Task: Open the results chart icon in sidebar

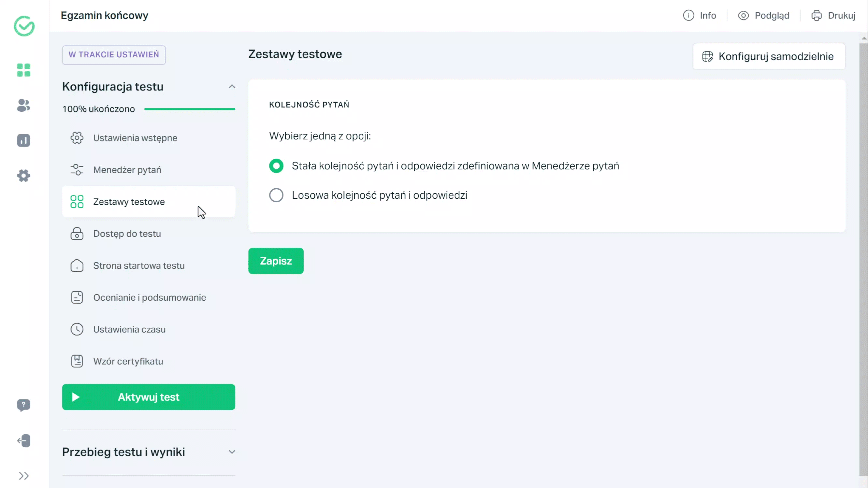Action: click(x=24, y=141)
